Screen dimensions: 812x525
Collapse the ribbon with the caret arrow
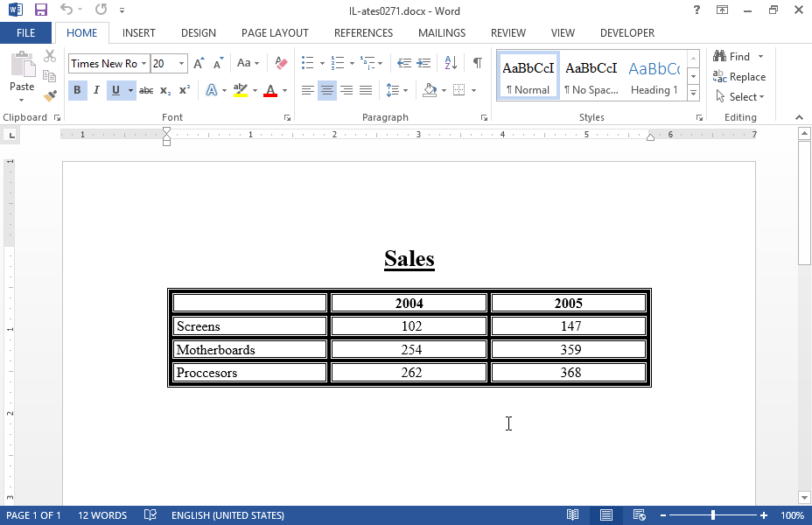click(799, 117)
